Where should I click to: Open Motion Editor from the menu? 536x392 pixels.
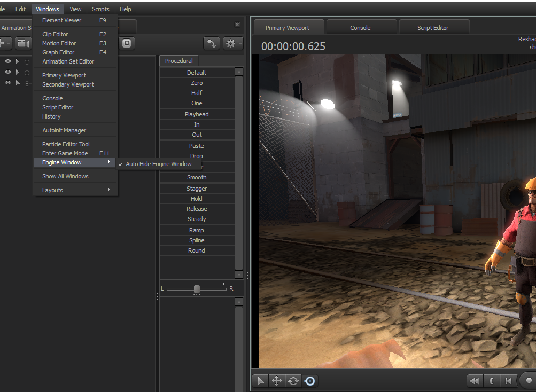(75, 43)
